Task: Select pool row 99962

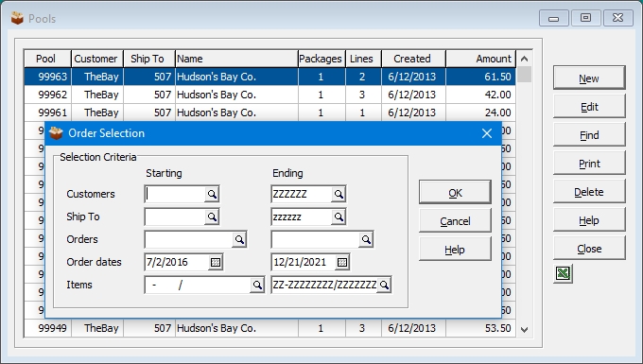Action: pyautogui.click(x=269, y=95)
